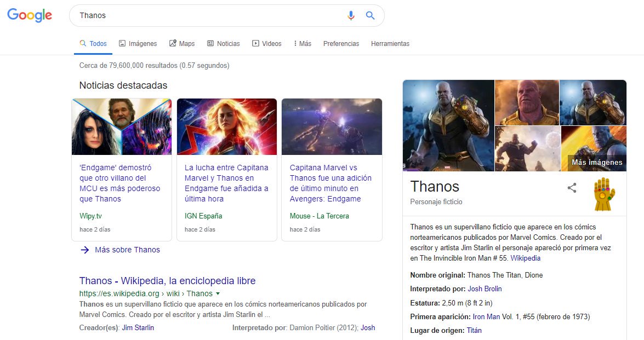
Task: Open the Maps tab
Action: (x=182, y=43)
